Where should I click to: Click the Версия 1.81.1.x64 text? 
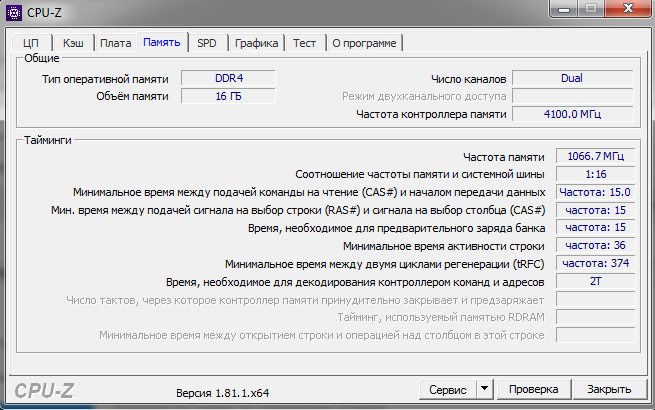coord(223,393)
